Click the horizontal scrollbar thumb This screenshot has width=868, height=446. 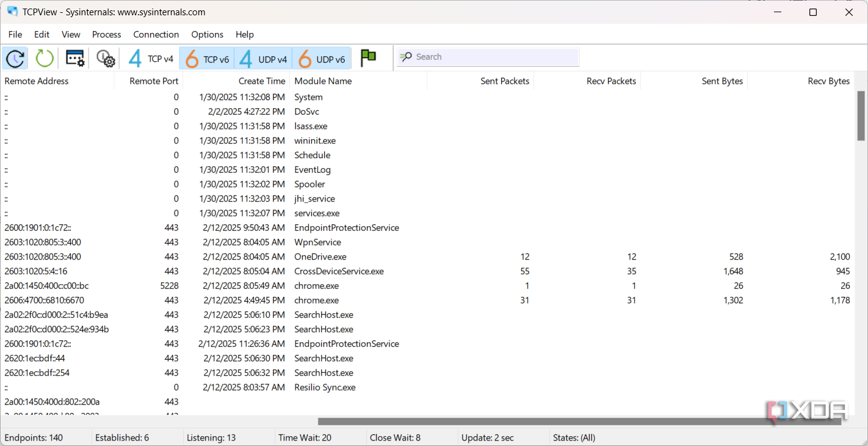click(579, 421)
